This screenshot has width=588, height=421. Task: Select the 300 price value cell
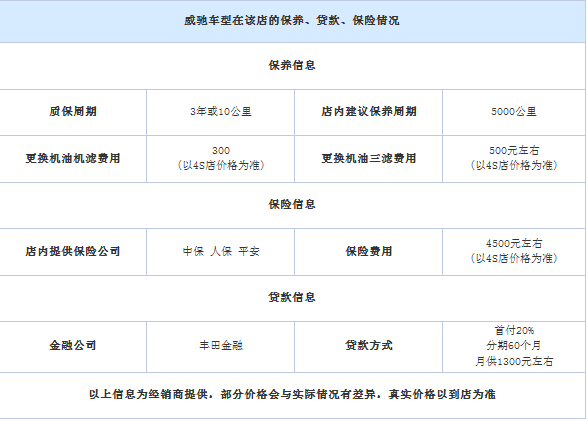(x=220, y=158)
